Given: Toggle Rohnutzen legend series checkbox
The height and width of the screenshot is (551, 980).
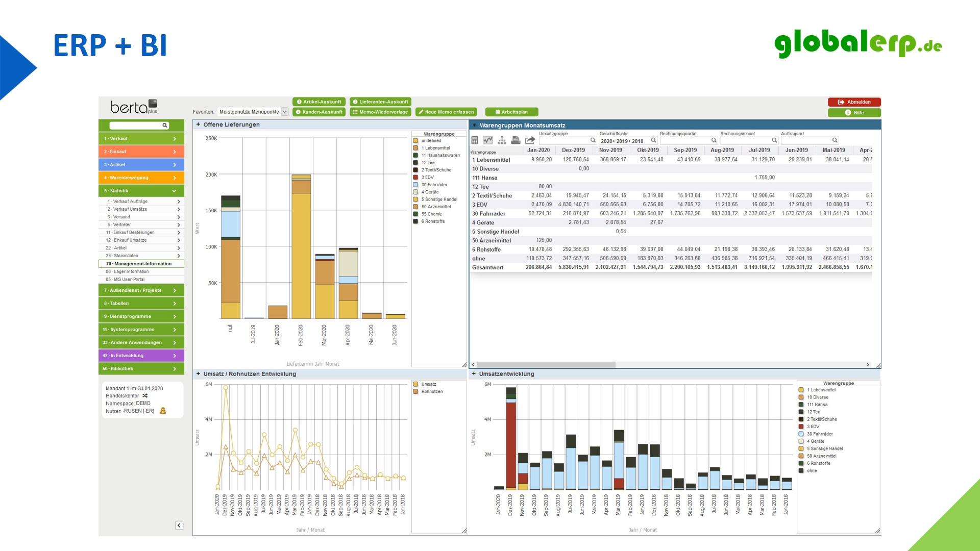Looking at the screenshot, I should 415,392.
